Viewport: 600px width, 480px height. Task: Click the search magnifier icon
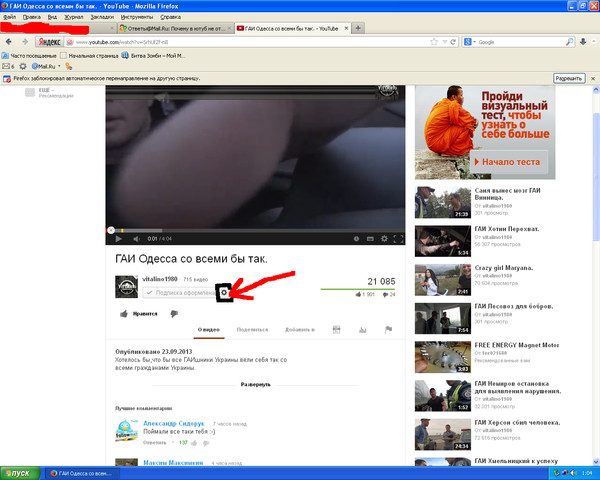click(569, 42)
